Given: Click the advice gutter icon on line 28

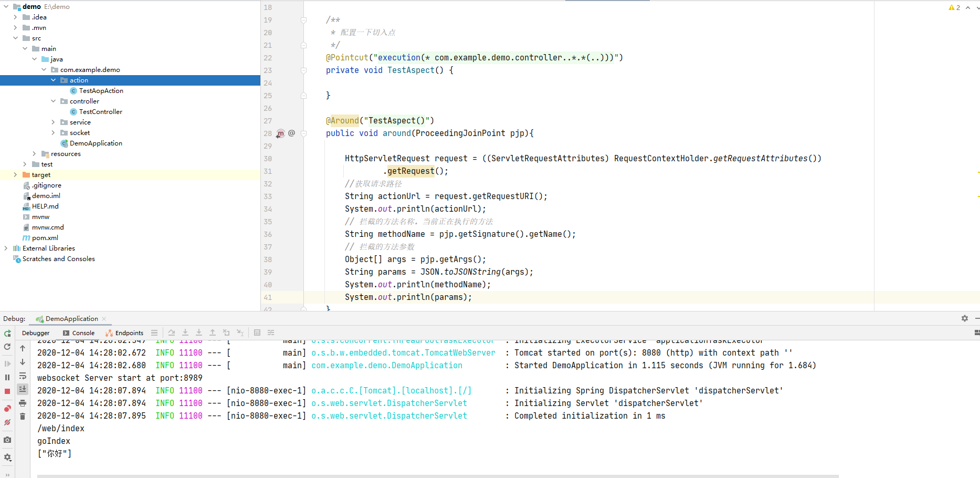Looking at the screenshot, I should click(281, 133).
